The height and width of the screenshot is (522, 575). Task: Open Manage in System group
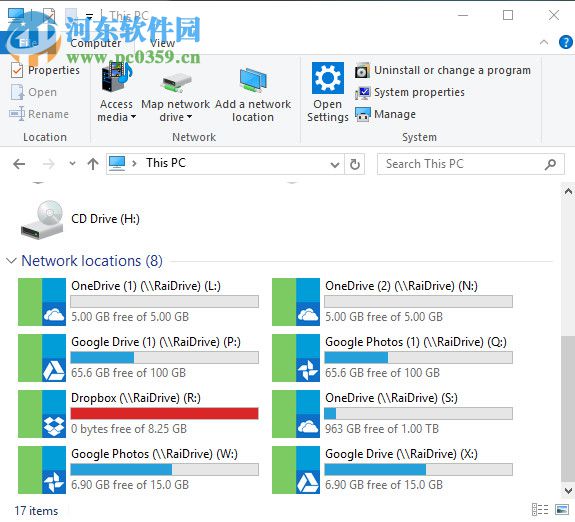[385, 114]
